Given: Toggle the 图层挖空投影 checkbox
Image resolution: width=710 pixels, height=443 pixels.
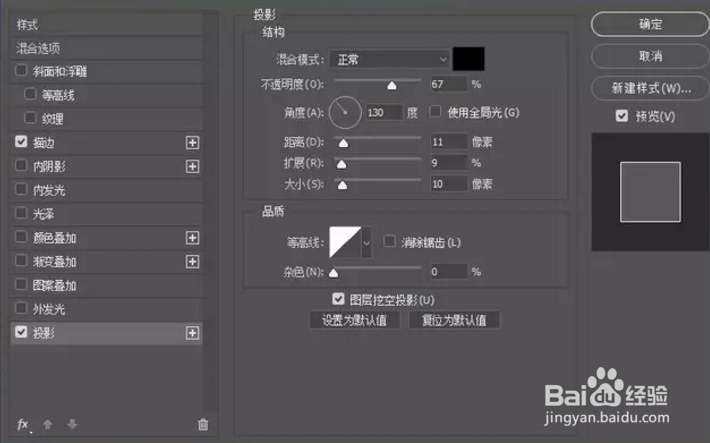Looking at the screenshot, I should tap(338, 299).
